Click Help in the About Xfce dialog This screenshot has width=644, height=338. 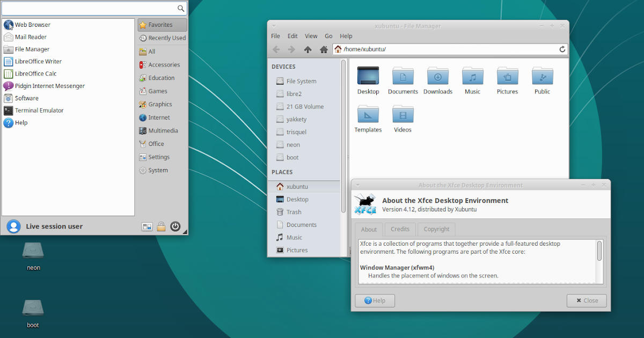375,300
